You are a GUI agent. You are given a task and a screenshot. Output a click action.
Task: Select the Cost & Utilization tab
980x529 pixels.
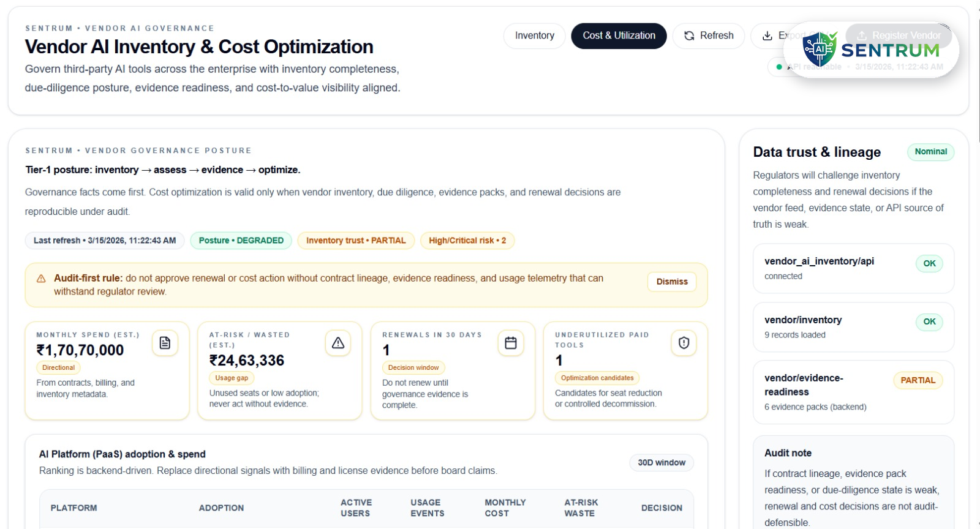tap(619, 36)
